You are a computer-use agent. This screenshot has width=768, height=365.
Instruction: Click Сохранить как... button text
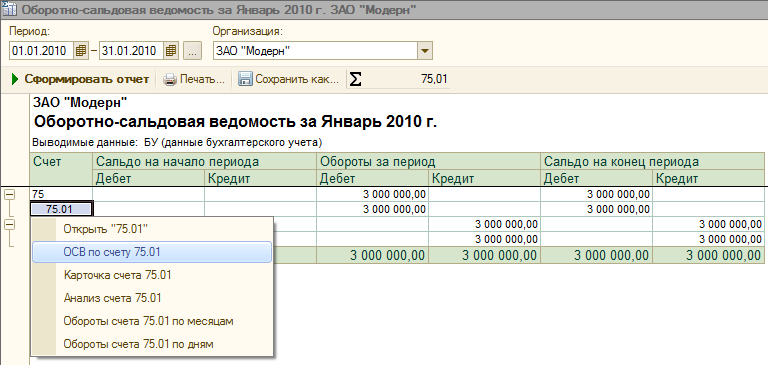pos(297,79)
